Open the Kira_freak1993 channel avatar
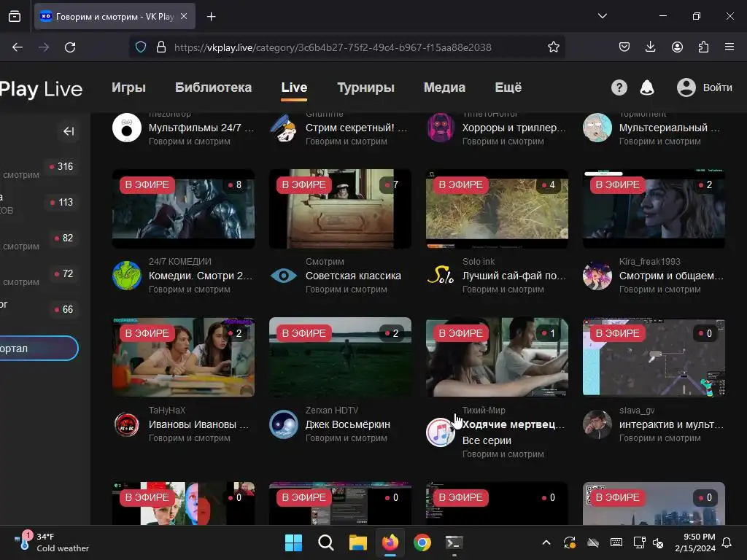 (x=597, y=275)
